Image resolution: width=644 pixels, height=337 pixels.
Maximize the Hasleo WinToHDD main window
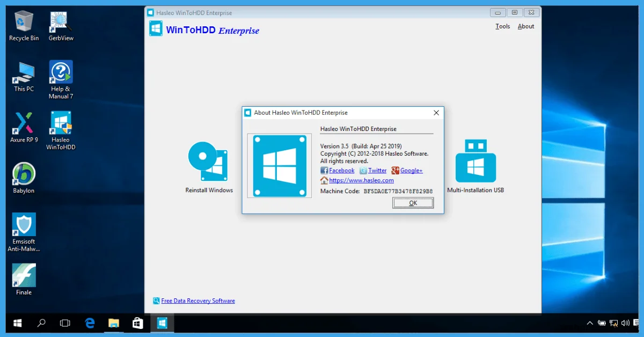coord(514,12)
